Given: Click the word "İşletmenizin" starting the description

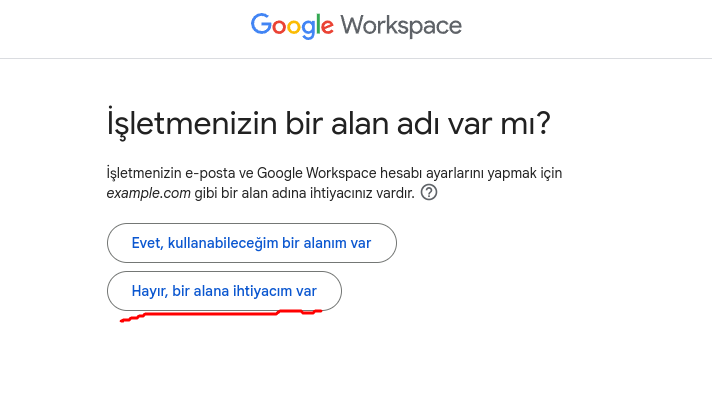Looking at the screenshot, I should (x=143, y=173).
